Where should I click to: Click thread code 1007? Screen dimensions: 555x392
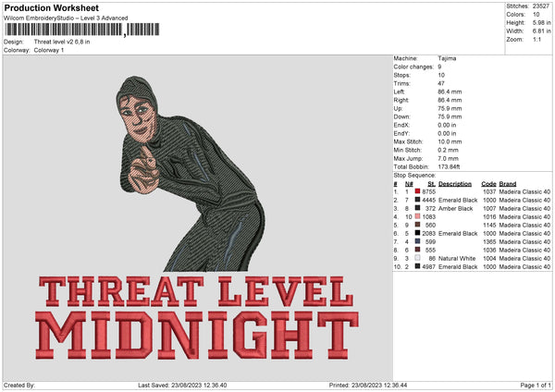point(489,208)
